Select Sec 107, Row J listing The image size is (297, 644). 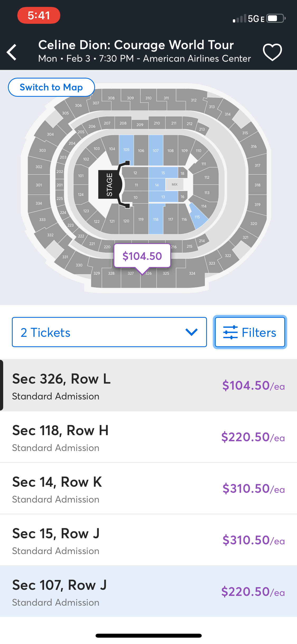(x=148, y=591)
